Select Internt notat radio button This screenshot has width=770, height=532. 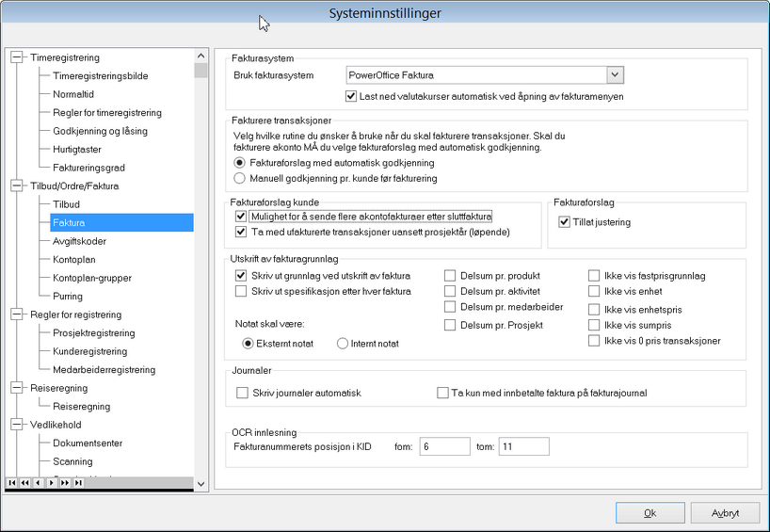(343, 344)
